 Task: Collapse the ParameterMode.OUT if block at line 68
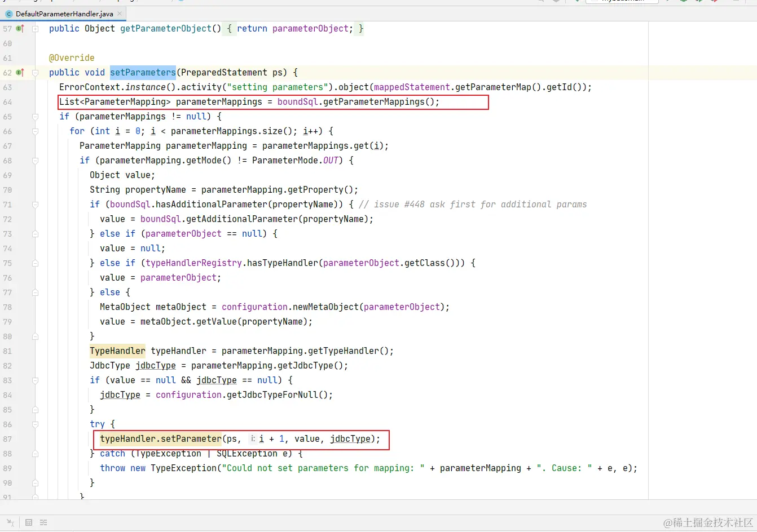(x=36, y=160)
